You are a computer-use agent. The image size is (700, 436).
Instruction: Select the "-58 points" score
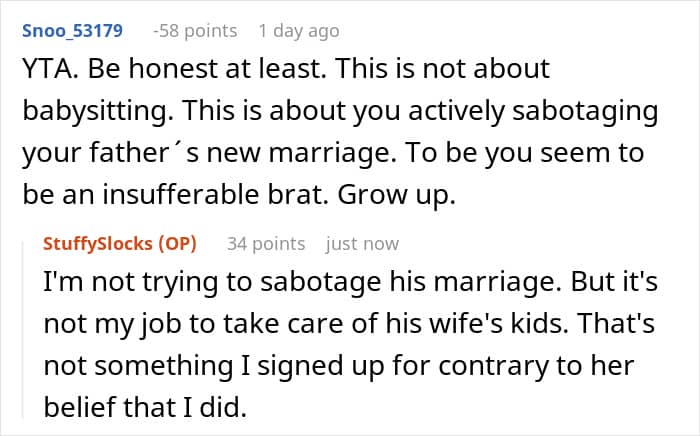pyautogui.click(x=195, y=31)
